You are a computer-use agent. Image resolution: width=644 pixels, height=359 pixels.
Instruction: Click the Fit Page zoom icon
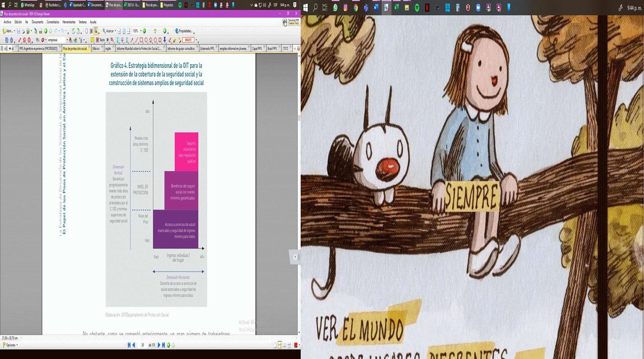point(124,31)
